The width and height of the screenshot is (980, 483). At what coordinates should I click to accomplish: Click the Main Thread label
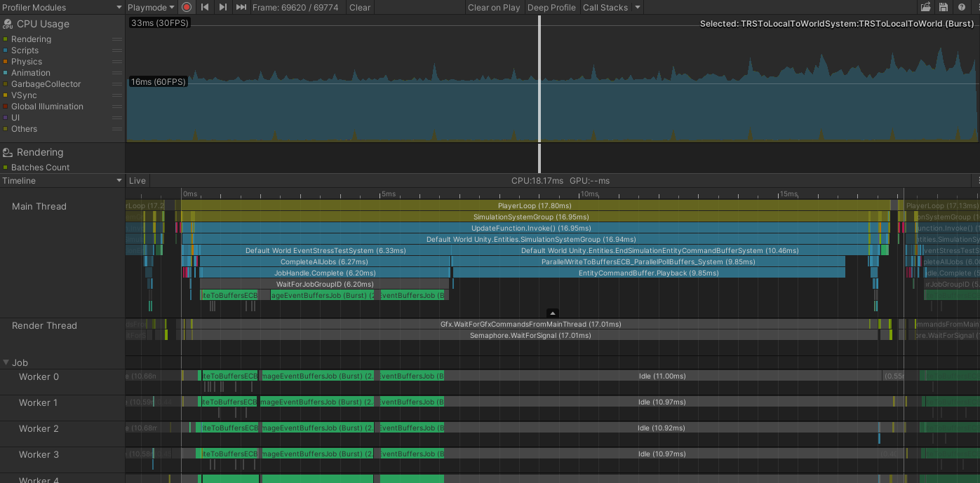(39, 207)
